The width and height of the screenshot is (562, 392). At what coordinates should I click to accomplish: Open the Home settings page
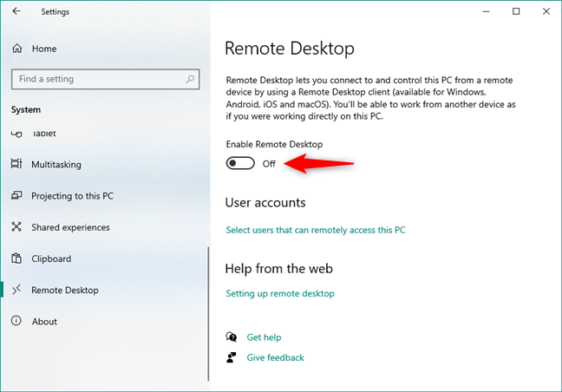(x=44, y=49)
